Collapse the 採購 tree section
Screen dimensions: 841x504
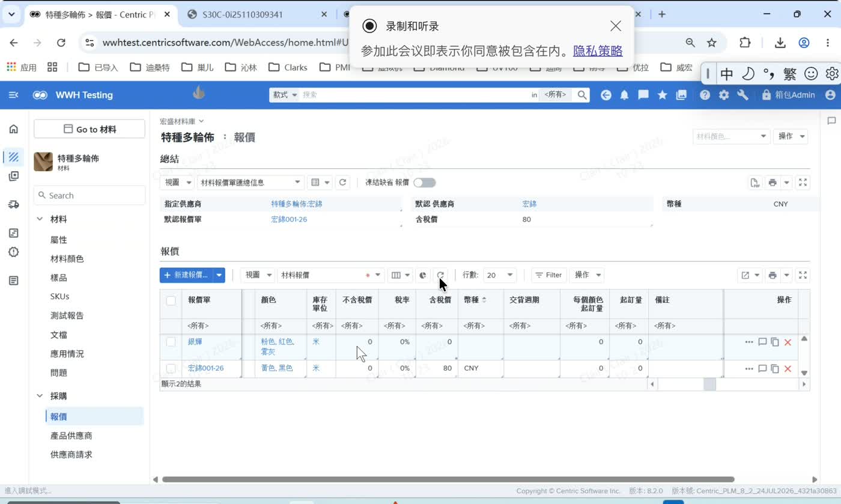coord(40,396)
